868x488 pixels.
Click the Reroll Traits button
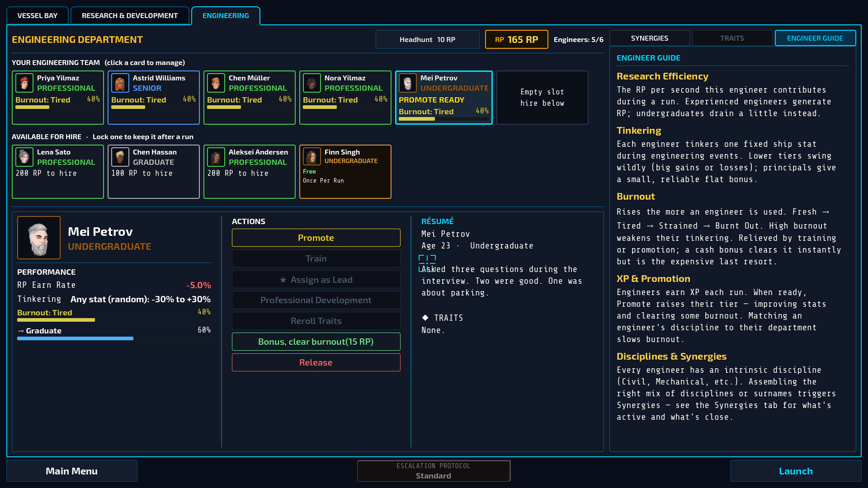[x=316, y=321]
